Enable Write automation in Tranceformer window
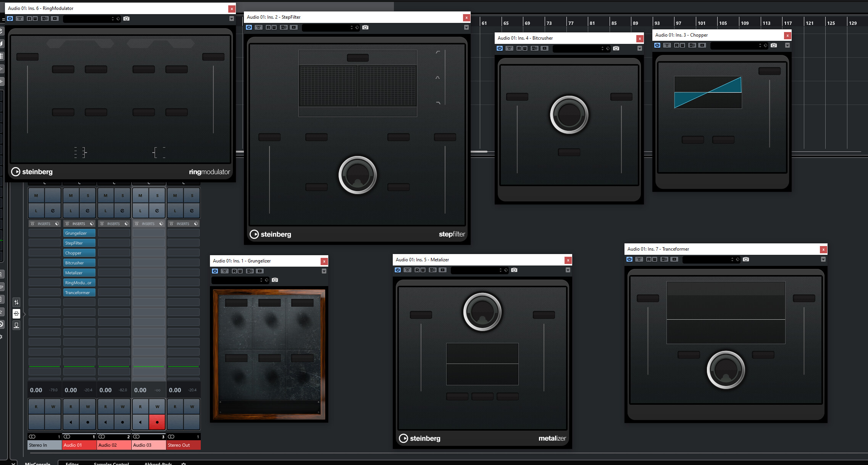Screen dimensions: 868x465 point(655,259)
